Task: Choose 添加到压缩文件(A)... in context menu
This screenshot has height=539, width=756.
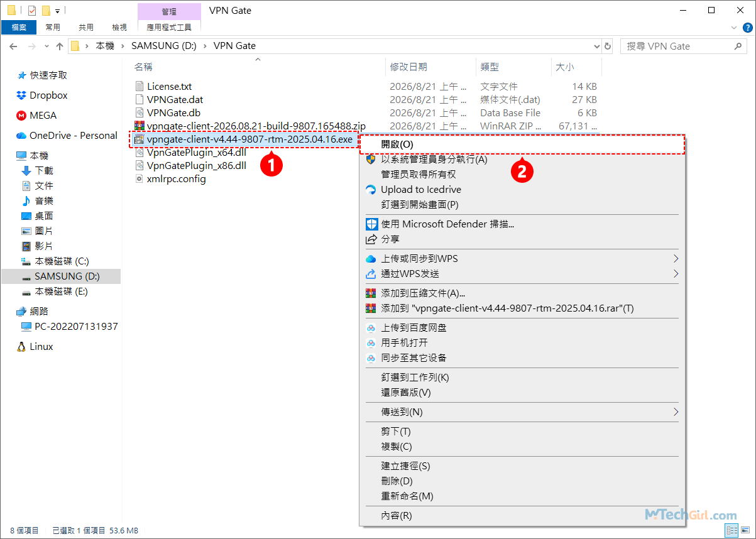Action: pyautogui.click(x=521, y=293)
